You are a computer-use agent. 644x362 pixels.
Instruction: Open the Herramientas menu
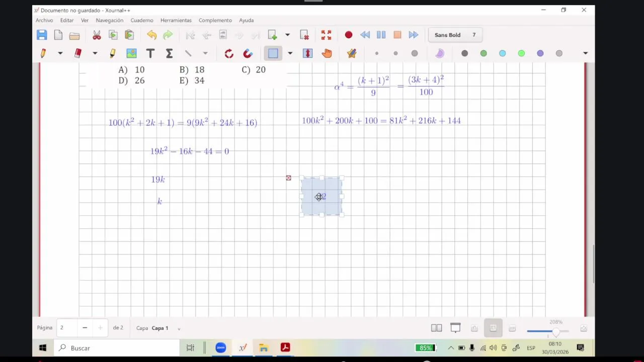(x=176, y=20)
